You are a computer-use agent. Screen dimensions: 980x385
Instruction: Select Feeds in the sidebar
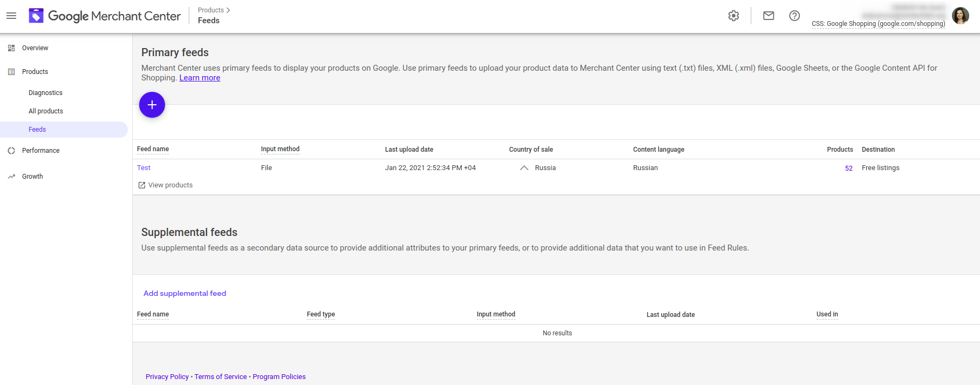coord(37,130)
